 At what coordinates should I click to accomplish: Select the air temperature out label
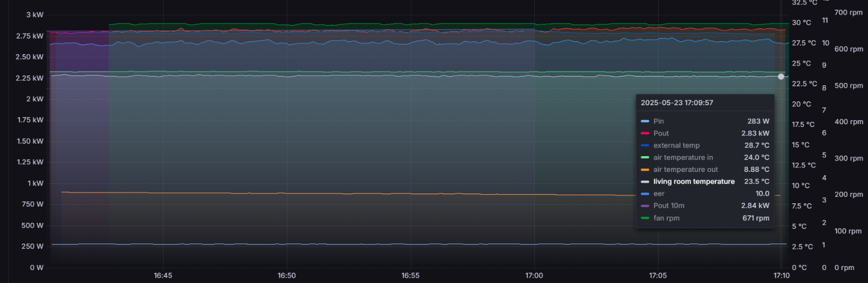point(686,170)
